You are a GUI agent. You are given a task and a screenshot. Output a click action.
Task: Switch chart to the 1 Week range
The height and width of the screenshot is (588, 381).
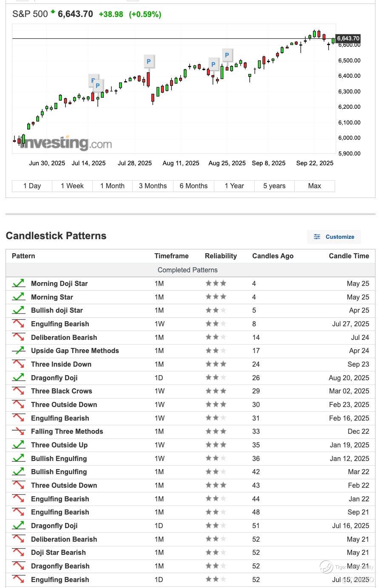pos(72,186)
